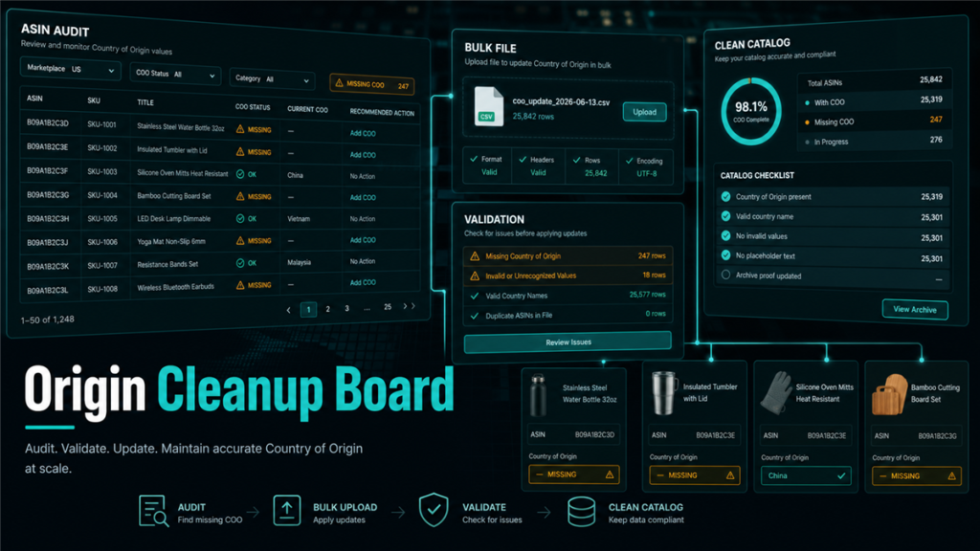Click warning icon for Yoga Mat row

tap(240, 240)
